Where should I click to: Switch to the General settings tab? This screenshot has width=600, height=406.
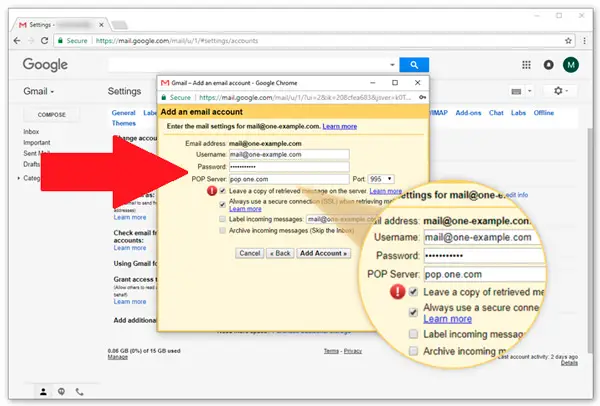[123, 113]
